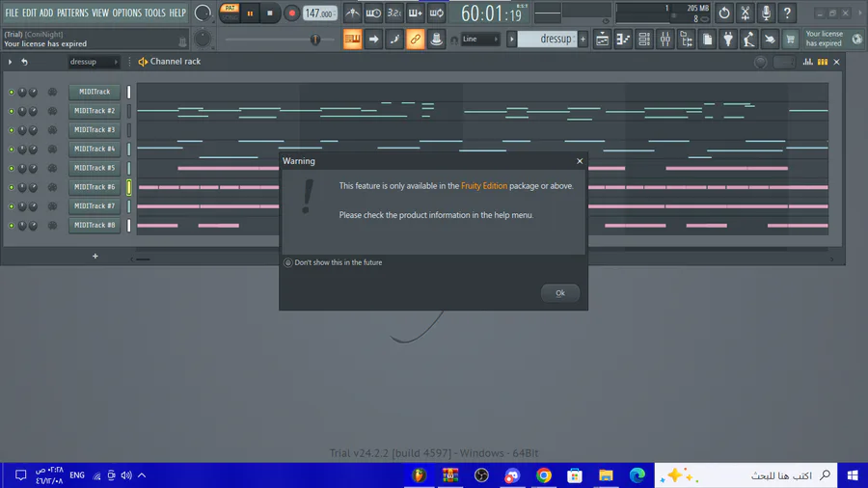The width and height of the screenshot is (868, 488).
Task: Add a channel with the plus button
Action: click(x=95, y=257)
